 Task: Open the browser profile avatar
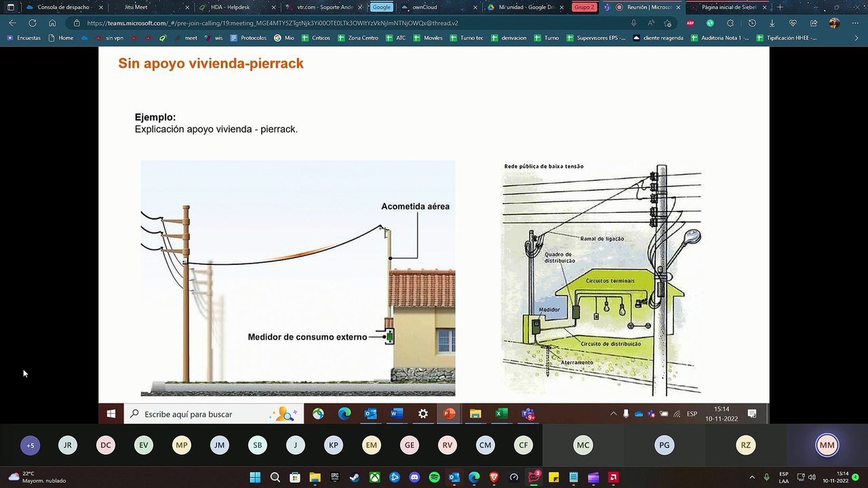[x=834, y=23]
